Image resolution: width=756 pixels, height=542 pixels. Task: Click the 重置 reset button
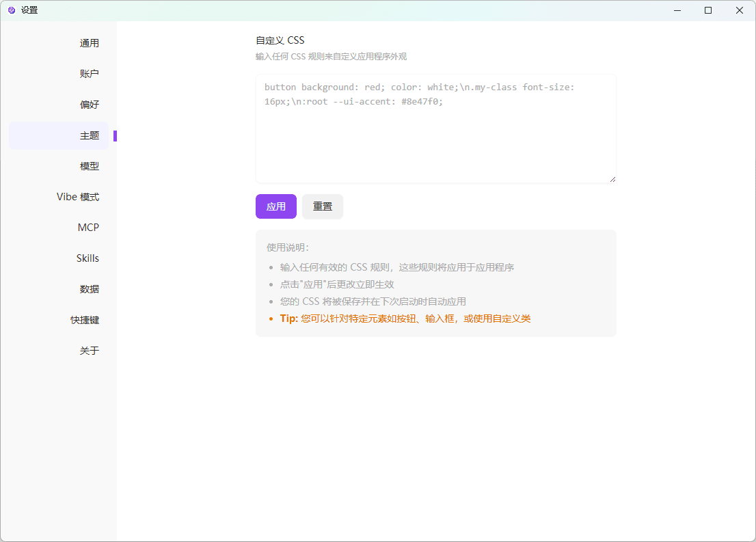coord(323,206)
